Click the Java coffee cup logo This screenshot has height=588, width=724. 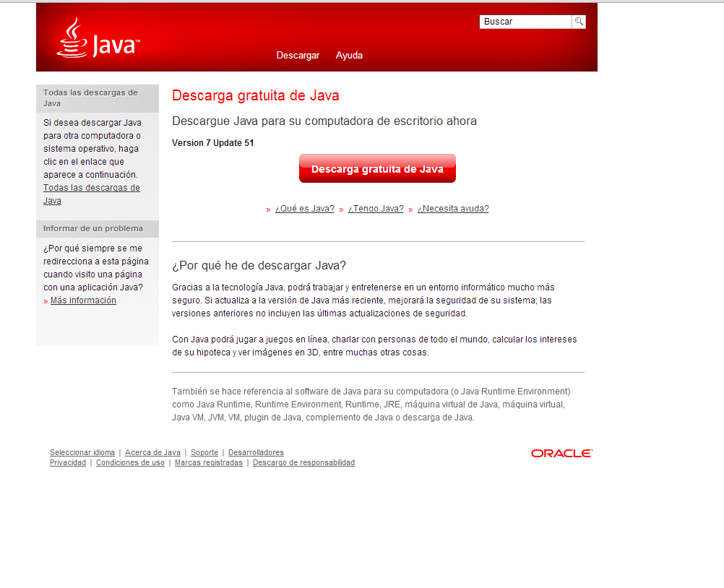(98, 39)
